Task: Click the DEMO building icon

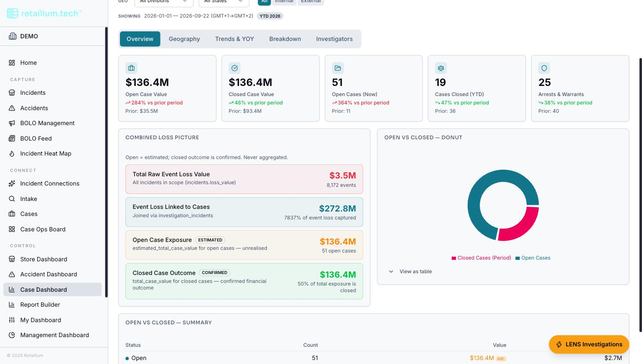Action: click(x=12, y=36)
